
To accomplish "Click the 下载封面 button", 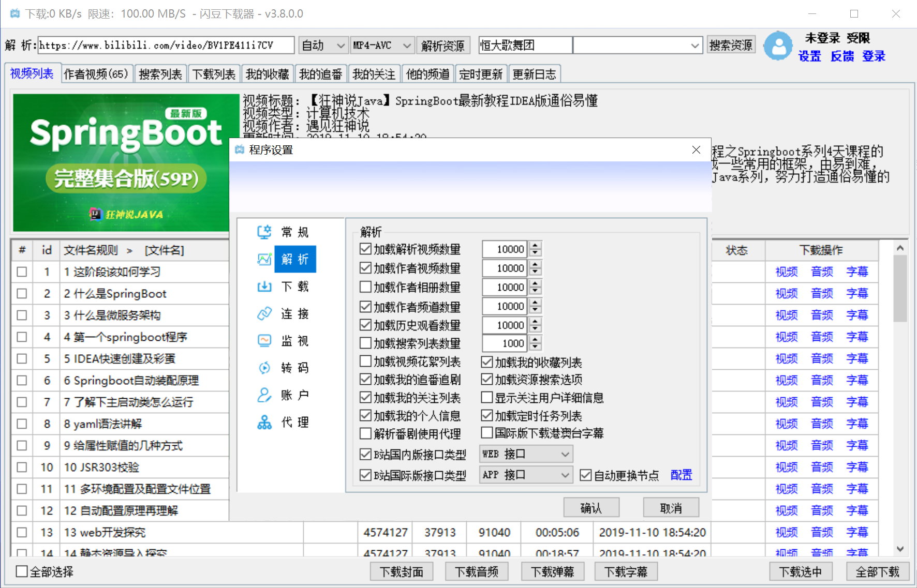I will (x=402, y=571).
